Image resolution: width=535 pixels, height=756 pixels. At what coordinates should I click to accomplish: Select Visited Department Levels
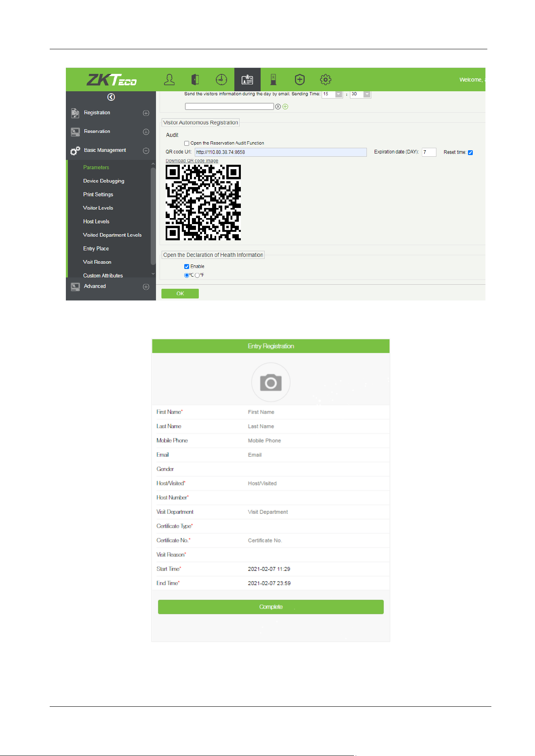click(112, 235)
